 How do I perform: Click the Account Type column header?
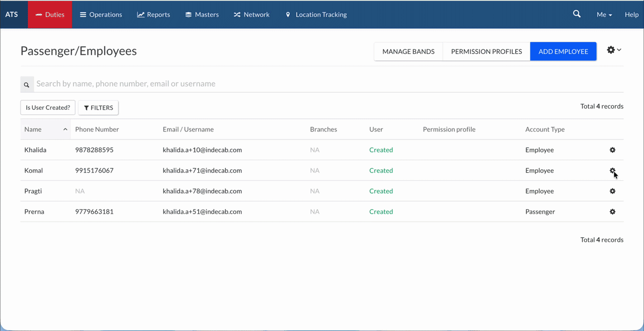(x=545, y=129)
